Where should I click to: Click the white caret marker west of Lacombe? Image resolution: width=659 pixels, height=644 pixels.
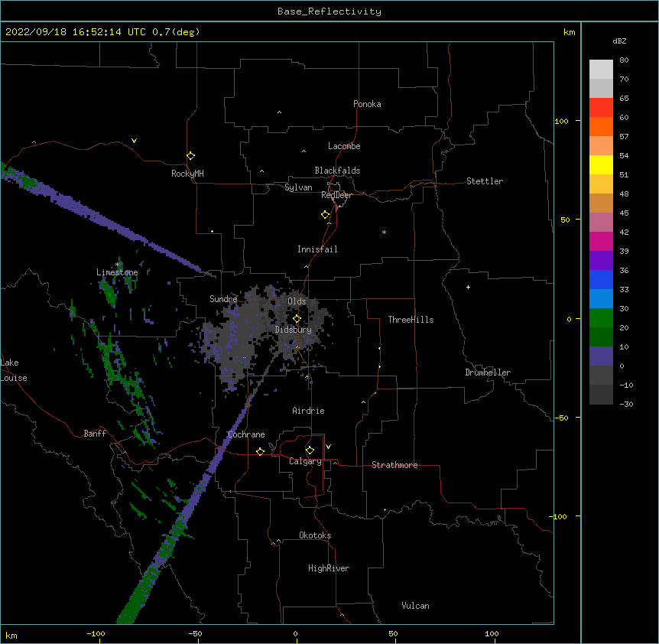[304, 151]
